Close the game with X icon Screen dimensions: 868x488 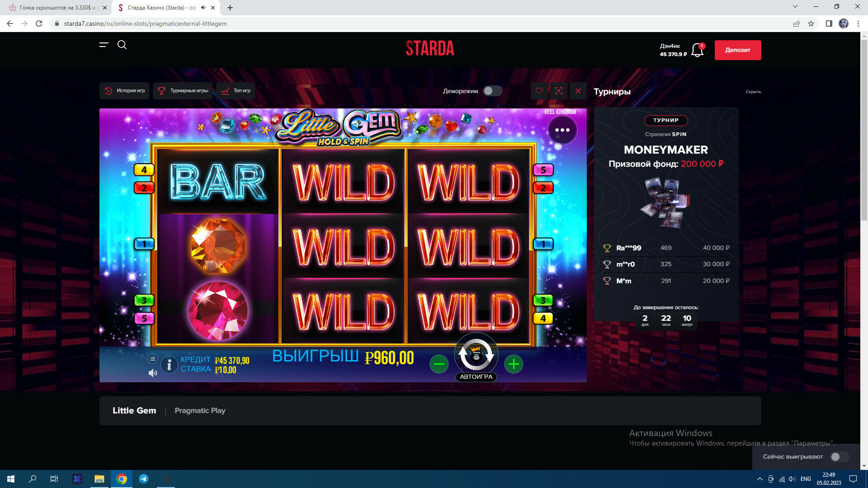[x=578, y=91]
